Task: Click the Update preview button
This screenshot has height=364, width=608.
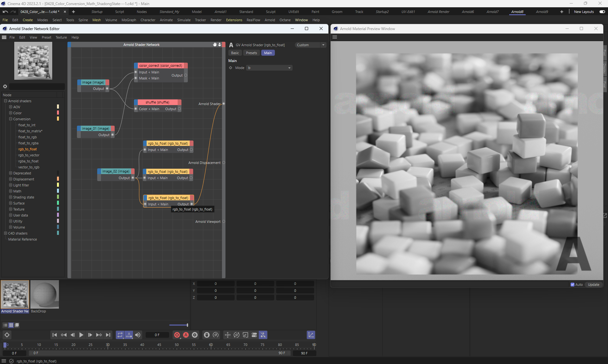Action: [x=593, y=285]
